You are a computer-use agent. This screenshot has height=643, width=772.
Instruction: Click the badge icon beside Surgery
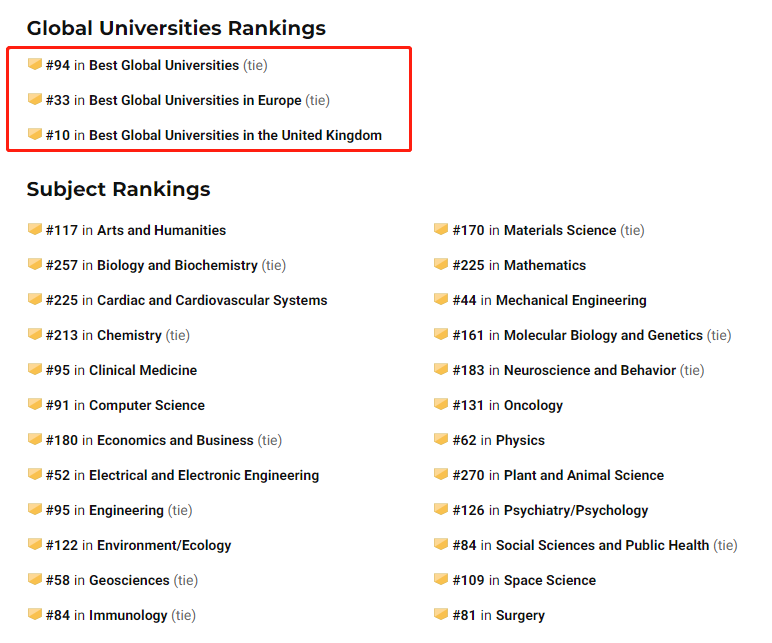tap(441, 613)
